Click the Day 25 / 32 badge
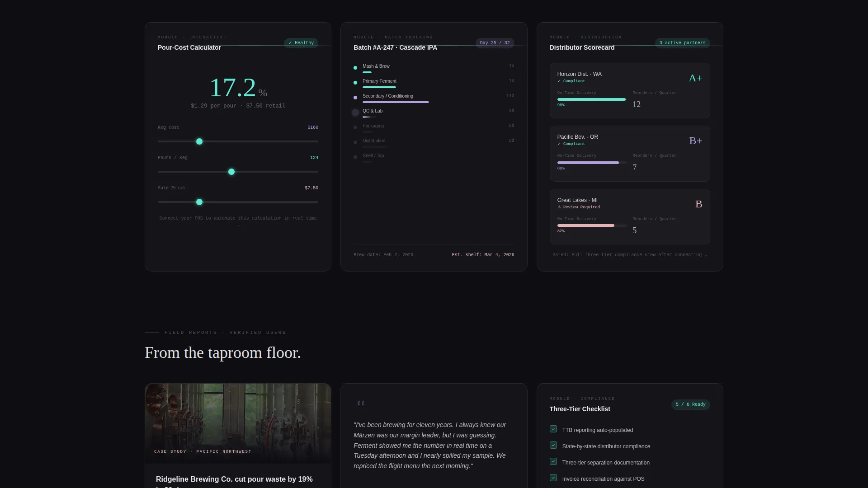Screen dimensions: 868x488 [495, 43]
